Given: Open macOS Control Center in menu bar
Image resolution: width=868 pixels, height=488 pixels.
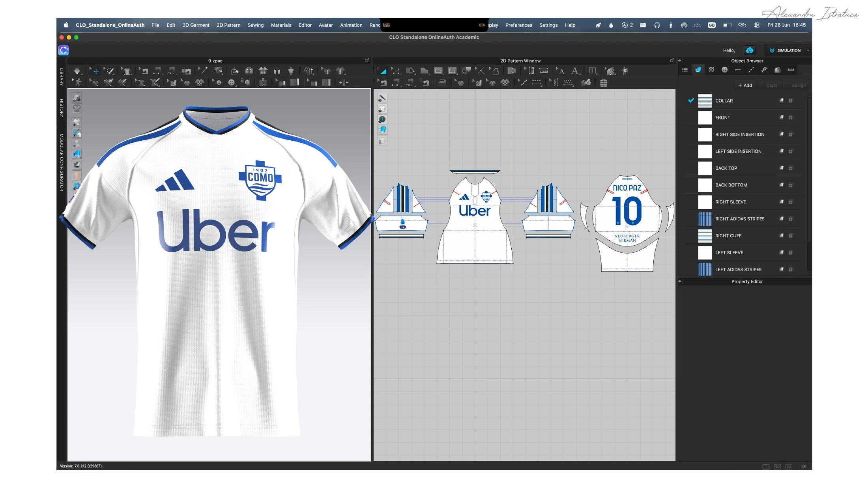Looking at the screenshot, I should click(x=757, y=25).
